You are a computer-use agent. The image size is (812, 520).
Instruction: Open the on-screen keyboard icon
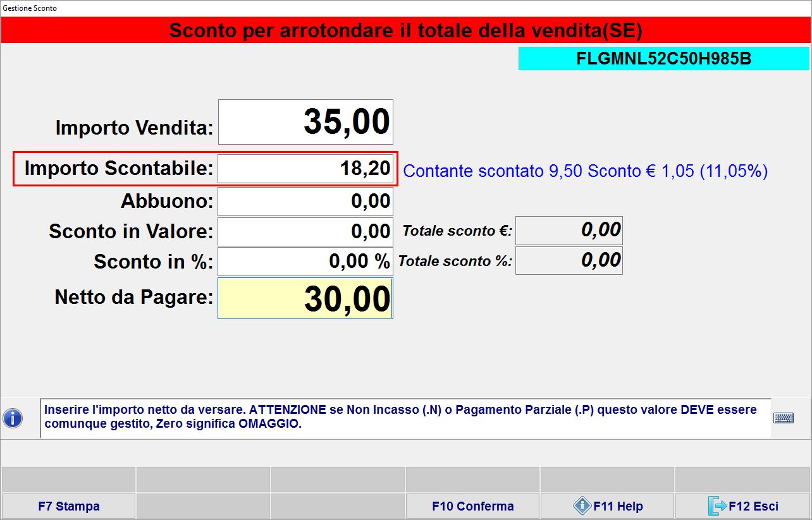(784, 418)
